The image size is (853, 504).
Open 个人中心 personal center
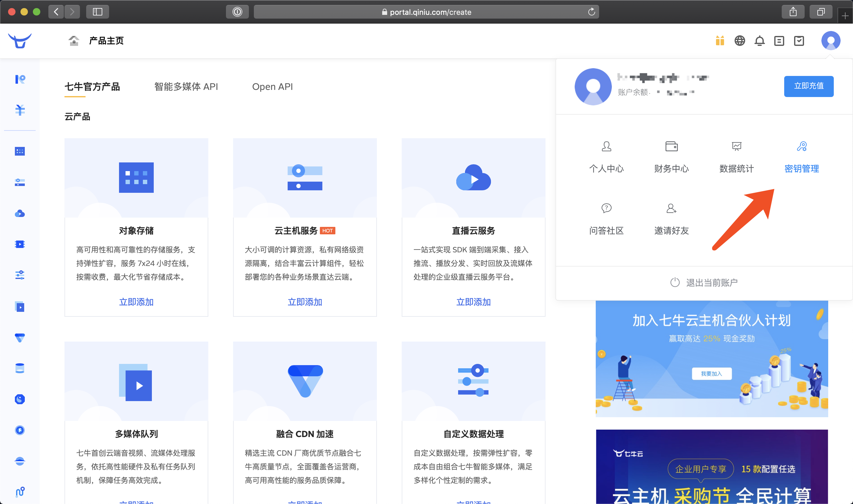(606, 157)
